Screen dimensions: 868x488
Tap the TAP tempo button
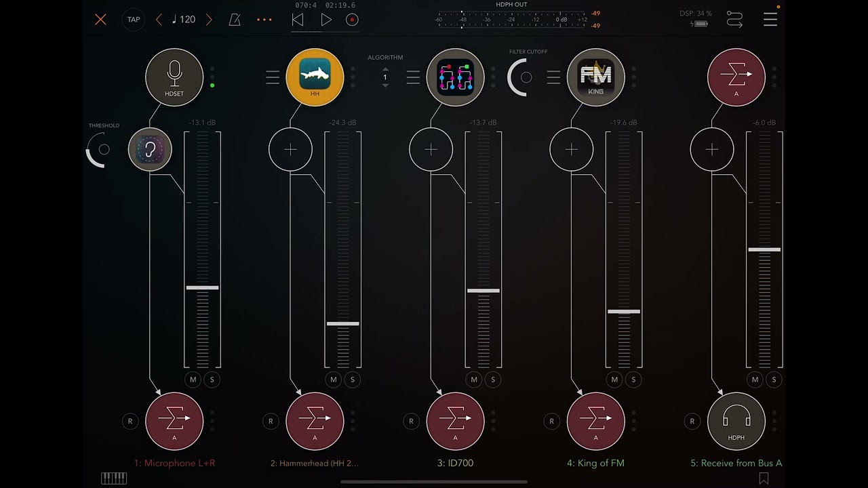tap(134, 20)
